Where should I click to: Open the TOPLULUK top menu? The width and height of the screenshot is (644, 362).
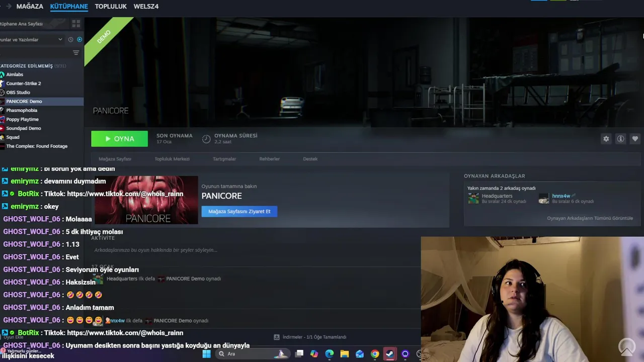(x=111, y=7)
